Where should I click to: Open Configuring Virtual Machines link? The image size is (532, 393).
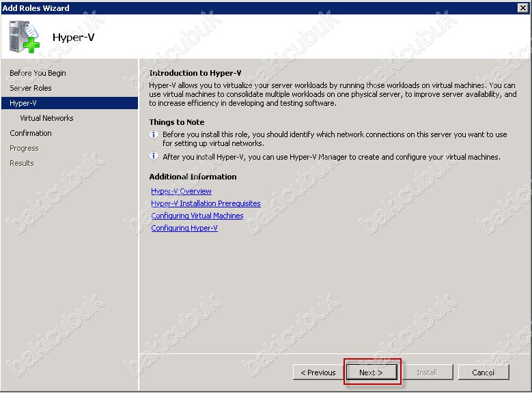tap(197, 216)
